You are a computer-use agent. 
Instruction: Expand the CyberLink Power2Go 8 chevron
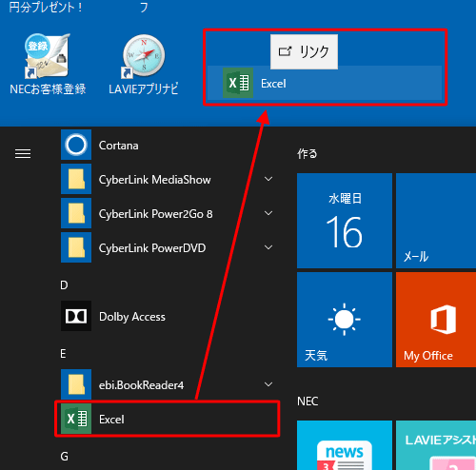(x=268, y=213)
